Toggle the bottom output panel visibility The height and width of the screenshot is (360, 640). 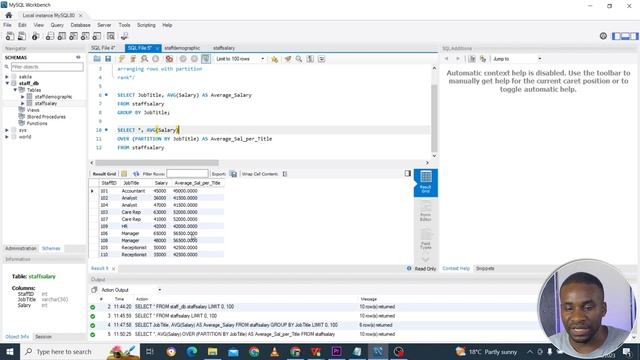pos(625,36)
